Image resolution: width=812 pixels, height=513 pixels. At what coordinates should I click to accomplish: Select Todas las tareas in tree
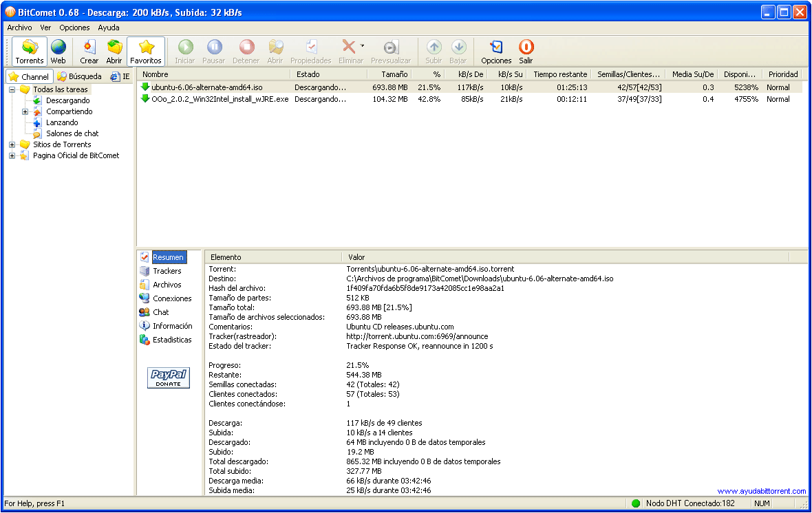tap(60, 89)
